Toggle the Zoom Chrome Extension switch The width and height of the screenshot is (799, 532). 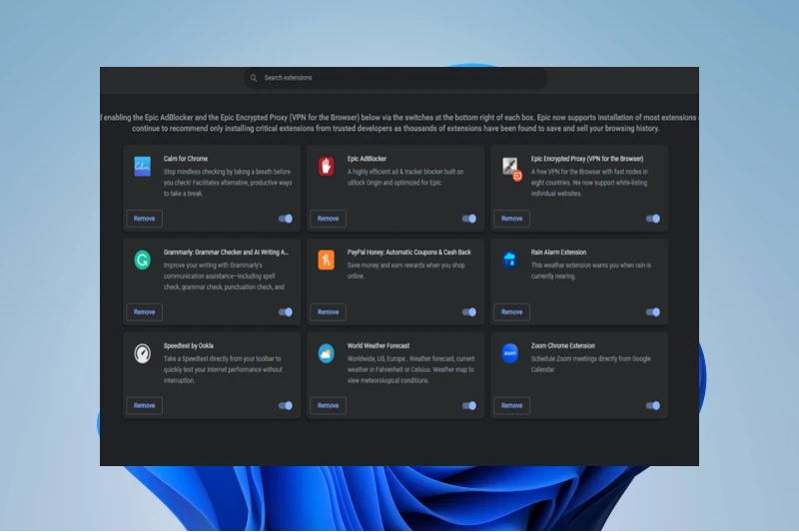653,406
